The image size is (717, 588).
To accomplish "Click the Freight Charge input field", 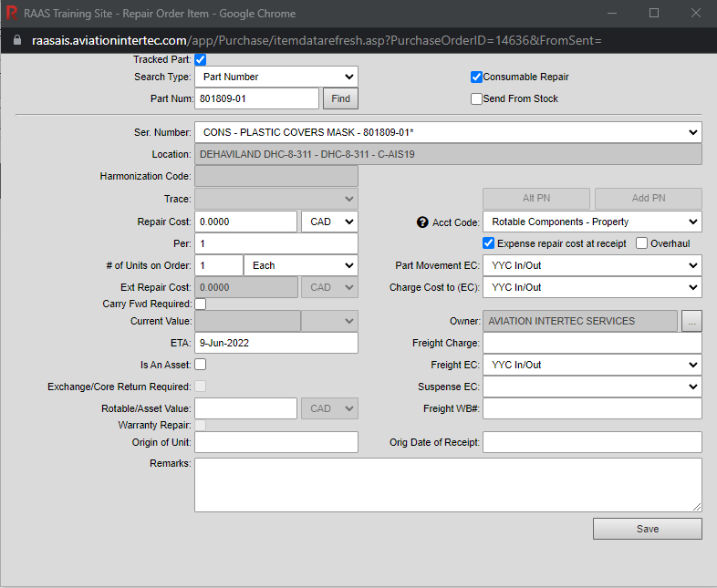I will pos(592,343).
